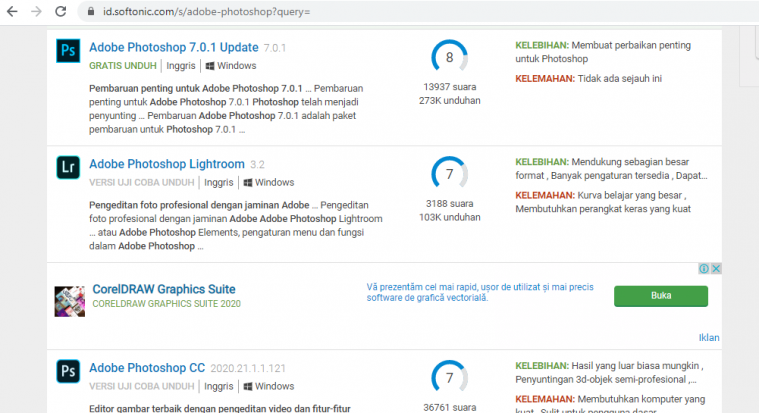Viewport: 759px width, 413px height.
Task: Click the Windows logo in the Photoshop 7.0.1 row
Action: coord(210,66)
